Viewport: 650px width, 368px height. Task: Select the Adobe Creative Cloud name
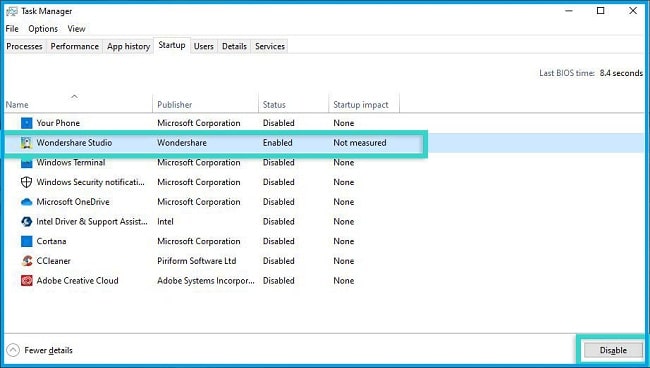[x=78, y=281]
